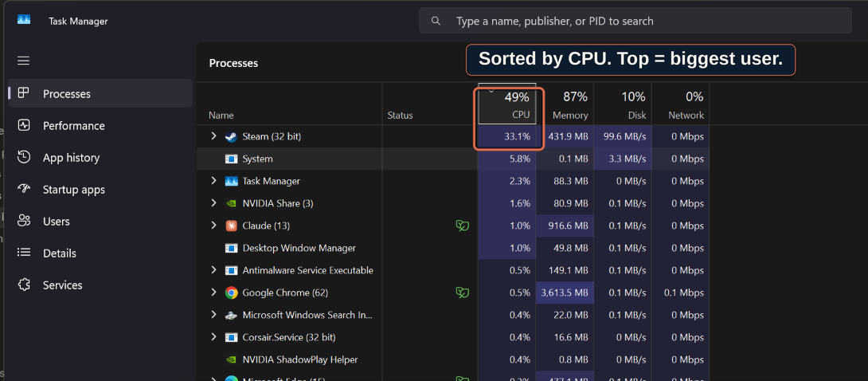Expand the Task Manager process group

(x=213, y=180)
